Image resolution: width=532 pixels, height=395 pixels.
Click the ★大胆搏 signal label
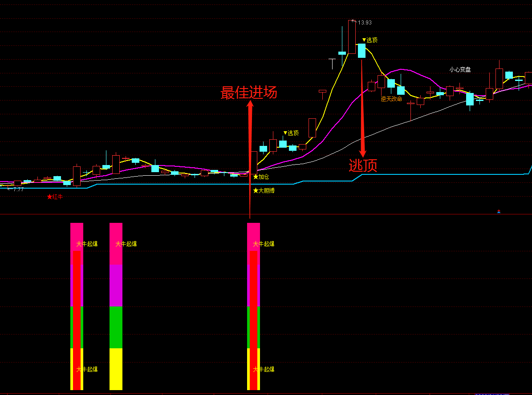click(x=264, y=190)
